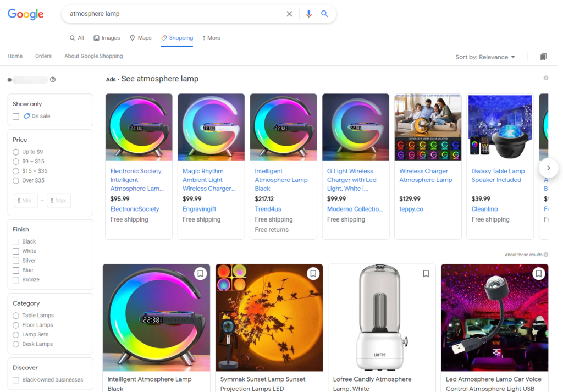Click the blue search magnifier icon
This screenshot has height=392, width=563.
click(x=324, y=14)
